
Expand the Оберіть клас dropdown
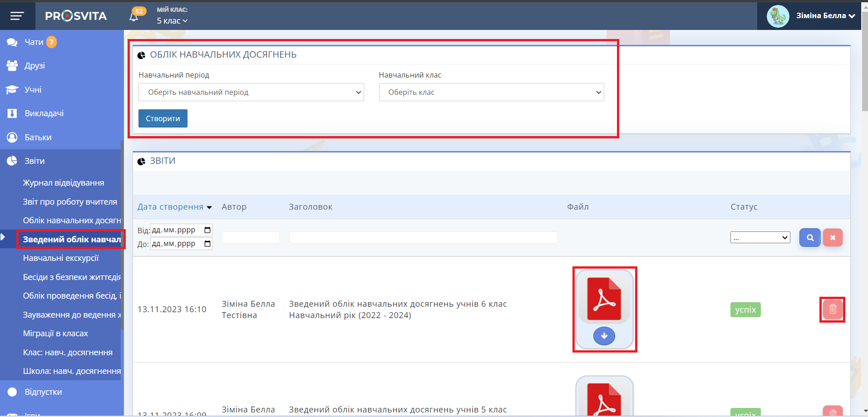pos(491,92)
